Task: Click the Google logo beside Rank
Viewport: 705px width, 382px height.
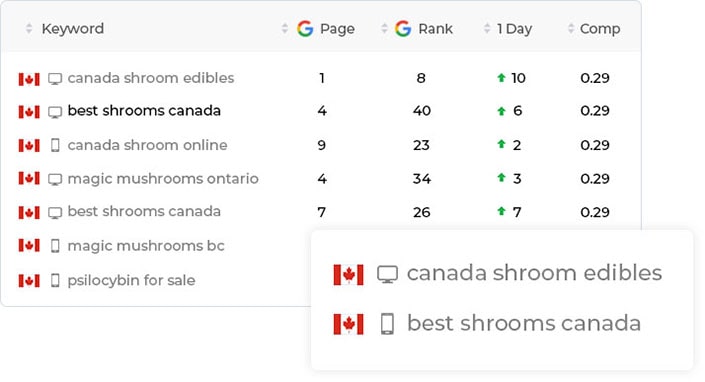Action: click(x=403, y=29)
